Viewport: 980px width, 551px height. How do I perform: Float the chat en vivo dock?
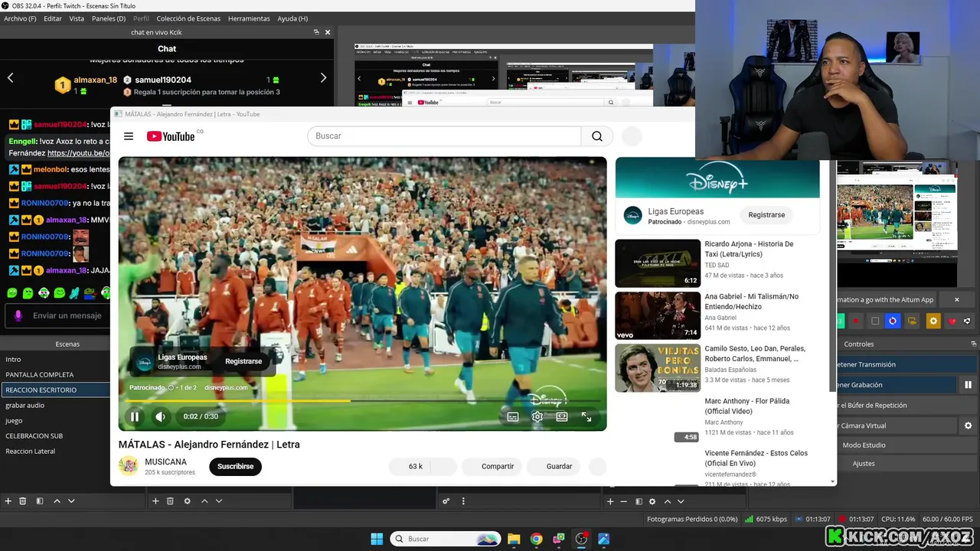click(316, 32)
